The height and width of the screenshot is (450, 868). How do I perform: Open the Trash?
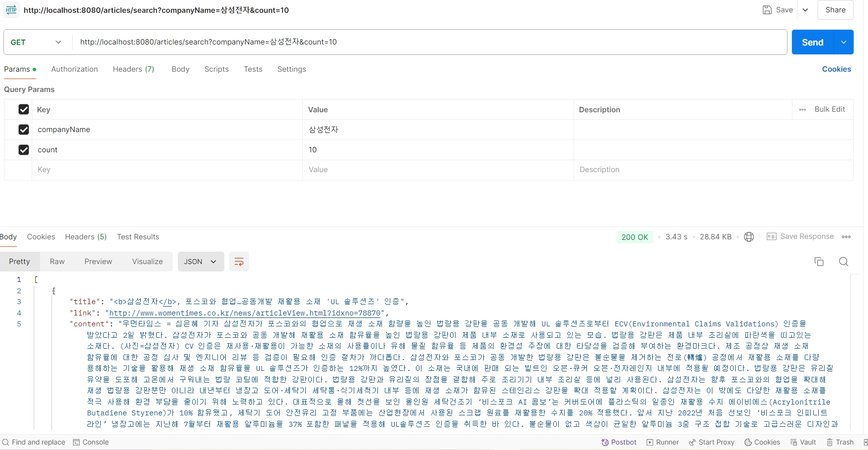[x=840, y=442]
